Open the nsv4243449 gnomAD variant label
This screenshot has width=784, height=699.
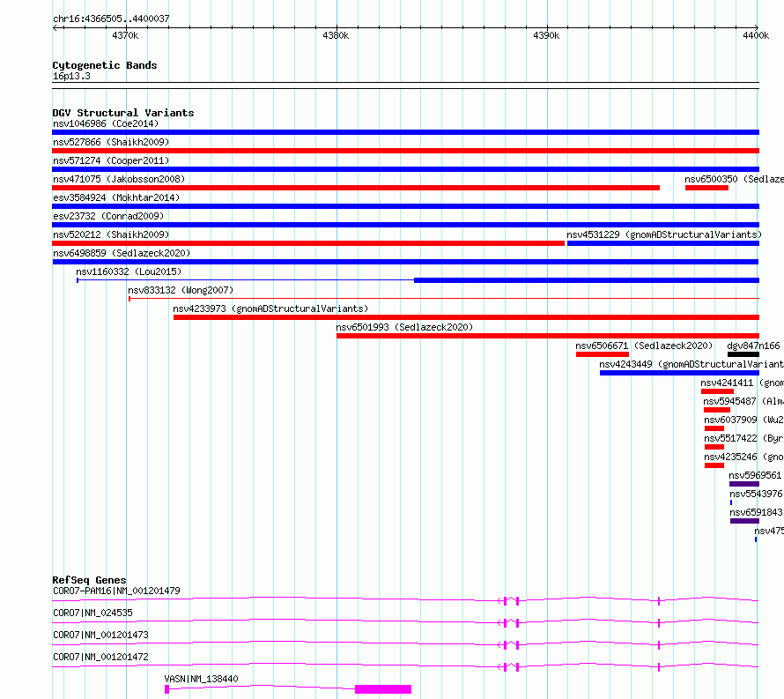[x=692, y=364]
